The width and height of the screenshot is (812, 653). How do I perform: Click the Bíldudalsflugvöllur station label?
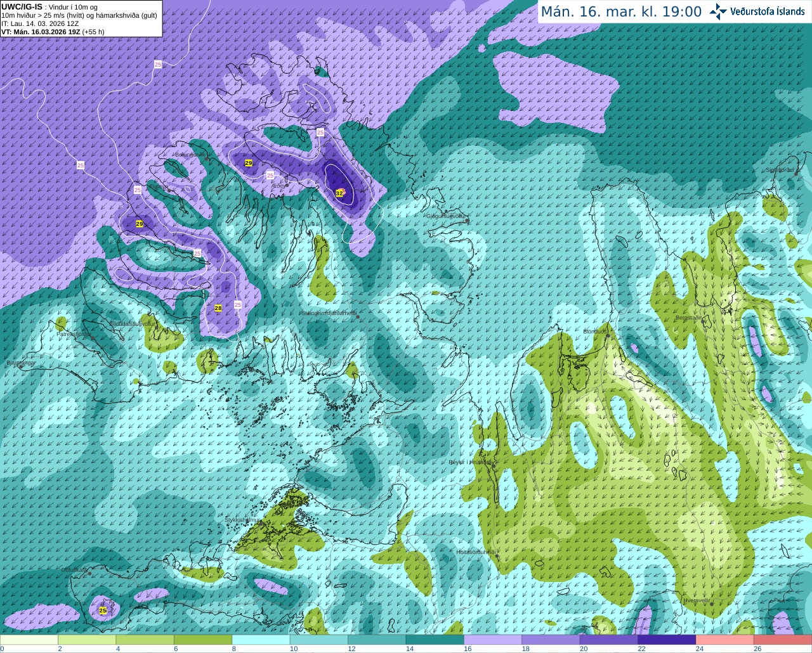coord(132,323)
